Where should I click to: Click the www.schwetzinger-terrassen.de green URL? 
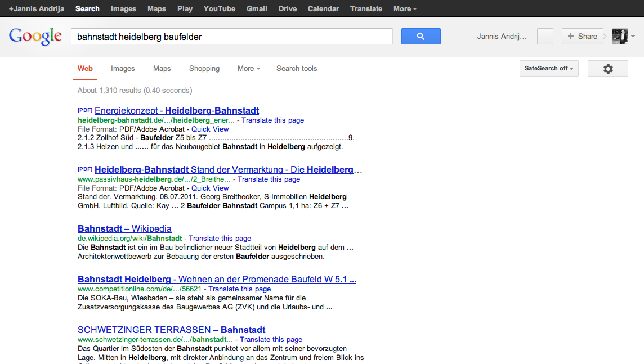point(155,340)
